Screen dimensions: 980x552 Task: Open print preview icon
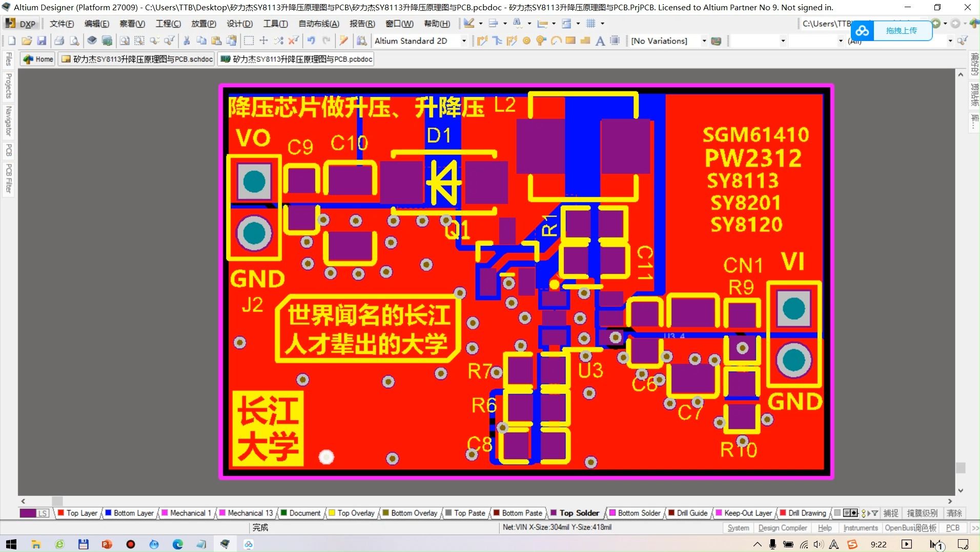74,41
